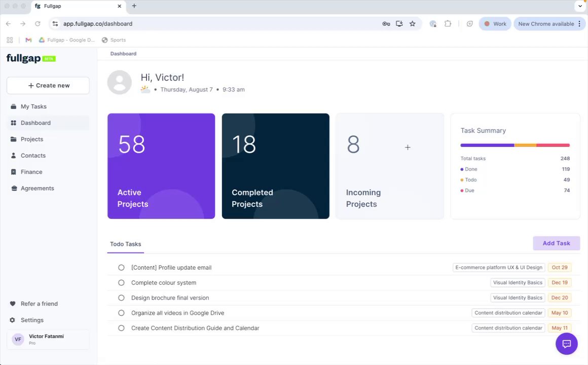Screen dimensions: 588x365
Task: Click the Create new button
Action: click(x=48, y=86)
